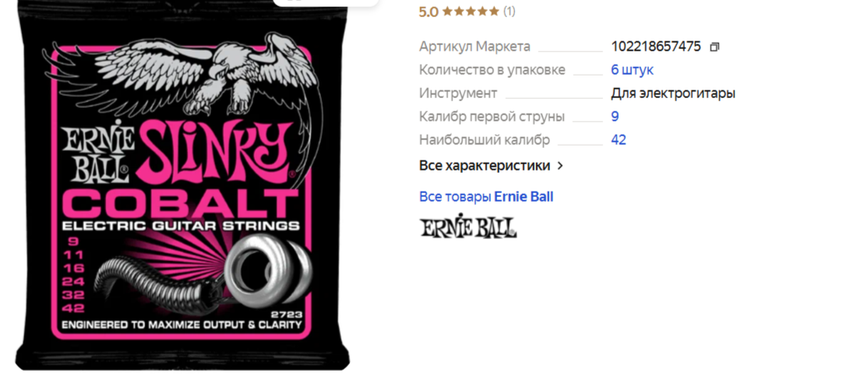868x387 pixels.
Task: Select first string gauge value 9
Action: pyautogui.click(x=615, y=117)
